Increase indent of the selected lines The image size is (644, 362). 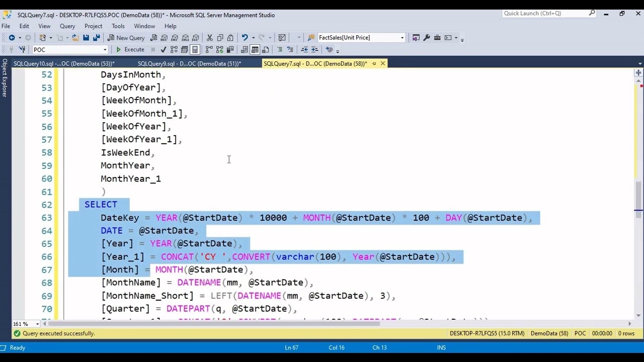click(x=315, y=49)
